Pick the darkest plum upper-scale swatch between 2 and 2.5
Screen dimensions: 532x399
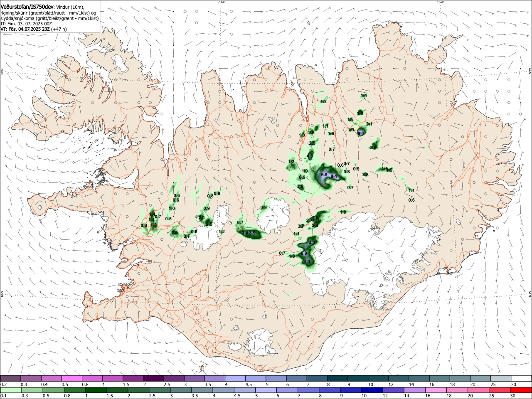click(153, 378)
